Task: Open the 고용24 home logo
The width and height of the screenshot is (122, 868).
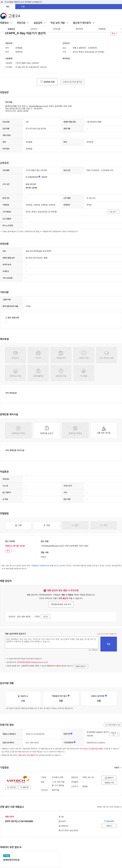Action: pyautogui.click(x=10, y=16)
